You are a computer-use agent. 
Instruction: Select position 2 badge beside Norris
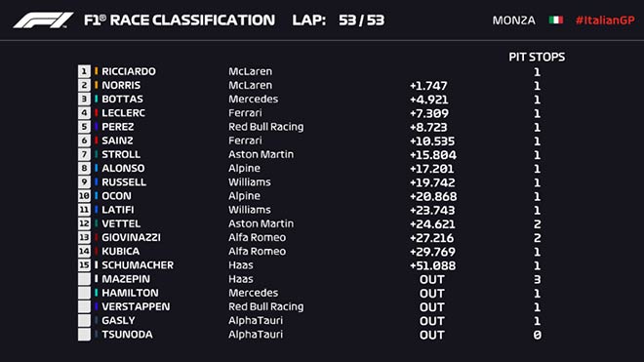point(84,85)
